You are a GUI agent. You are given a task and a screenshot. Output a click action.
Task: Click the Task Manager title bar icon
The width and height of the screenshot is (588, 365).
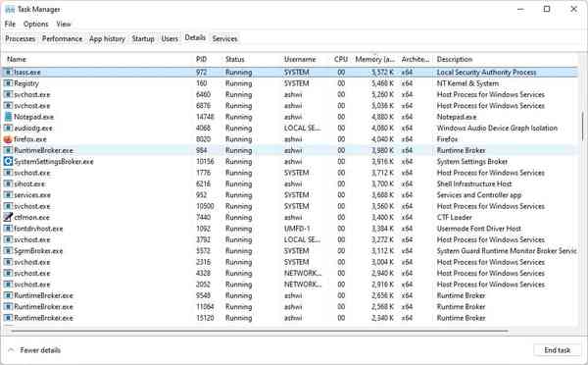click(10, 10)
